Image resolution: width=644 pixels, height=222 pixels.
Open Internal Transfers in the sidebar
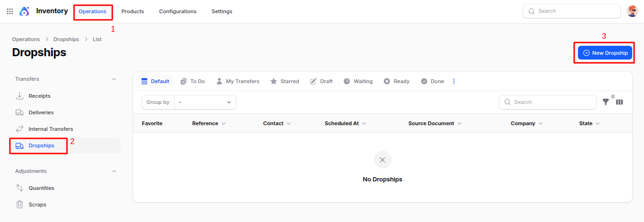coord(66,129)
